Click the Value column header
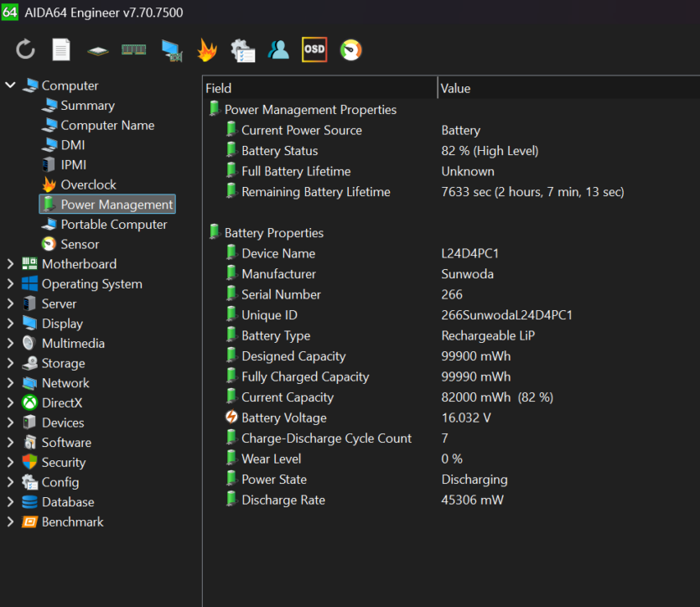 [x=568, y=88]
